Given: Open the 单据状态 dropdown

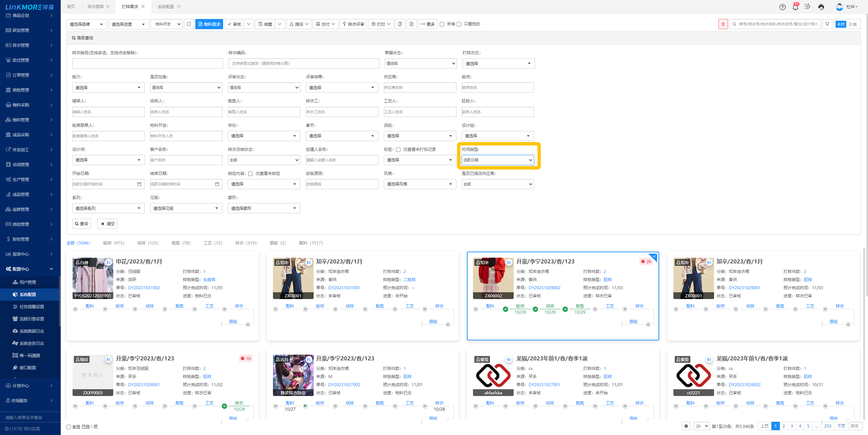Looking at the screenshot, I should (420, 63).
